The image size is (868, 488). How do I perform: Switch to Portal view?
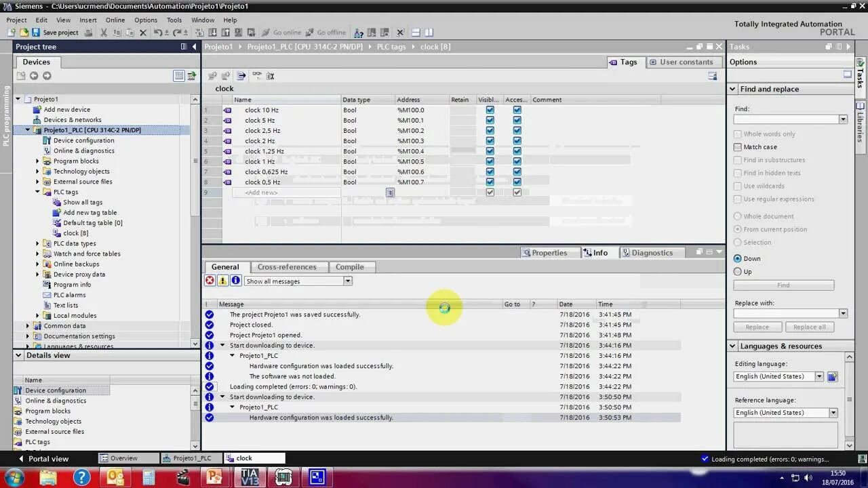(x=43, y=459)
